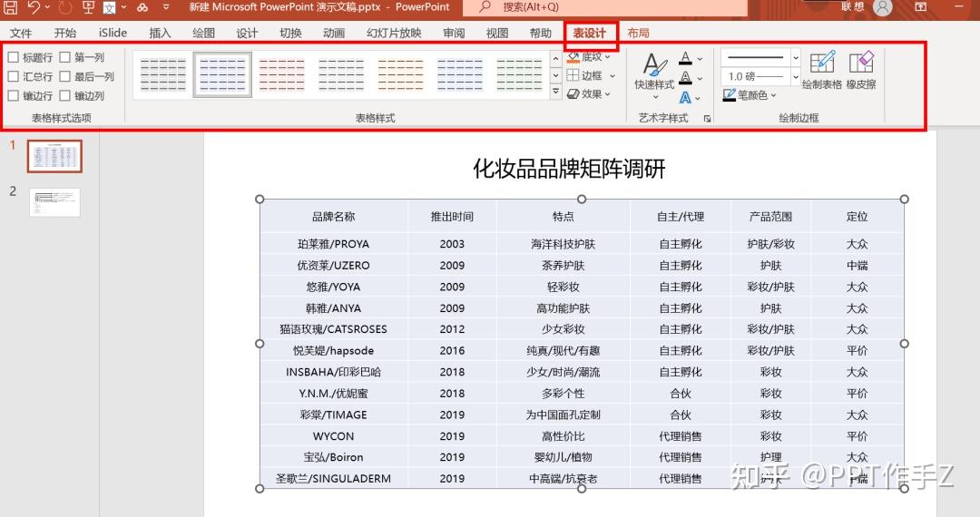This screenshot has height=517, width=980.
Task: Apply the red table style
Action: (282, 75)
